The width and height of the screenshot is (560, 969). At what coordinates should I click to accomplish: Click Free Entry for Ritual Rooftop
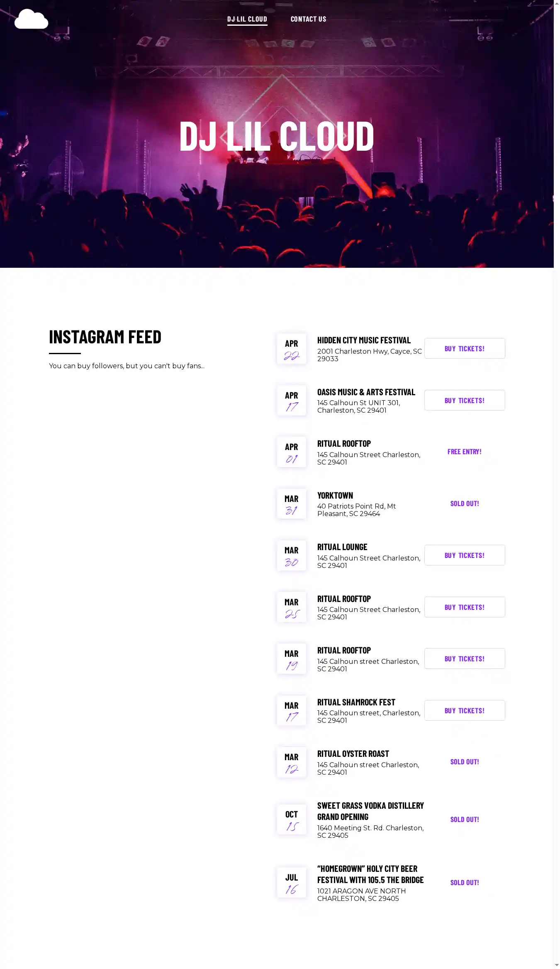coord(464,452)
